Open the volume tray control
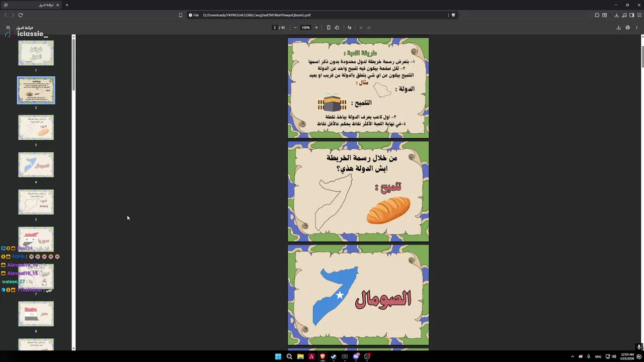644x362 pixels. (x=614, y=356)
